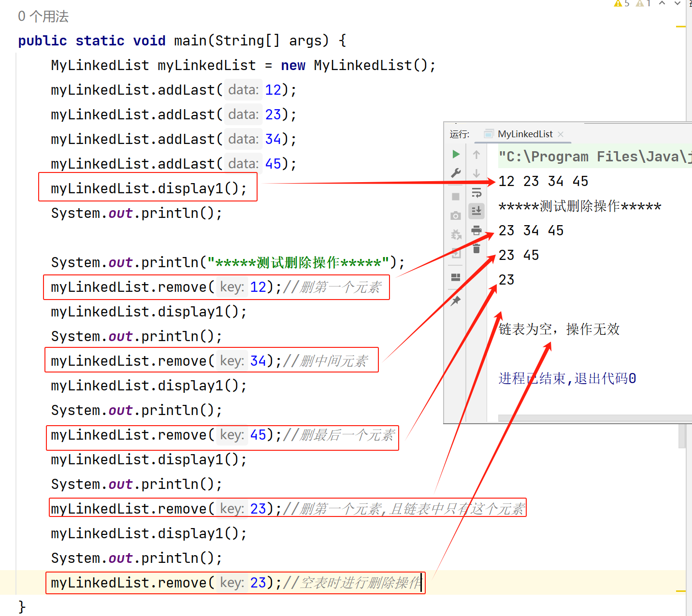Viewport: 692px width, 616px height.
Task: Toggle scroll to end of console output
Action: click(x=476, y=211)
